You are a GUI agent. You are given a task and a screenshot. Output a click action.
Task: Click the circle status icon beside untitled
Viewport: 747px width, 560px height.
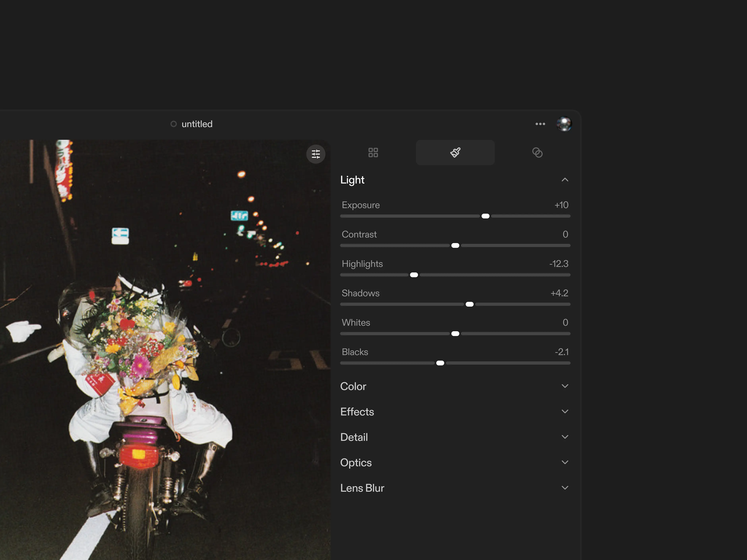(x=174, y=124)
